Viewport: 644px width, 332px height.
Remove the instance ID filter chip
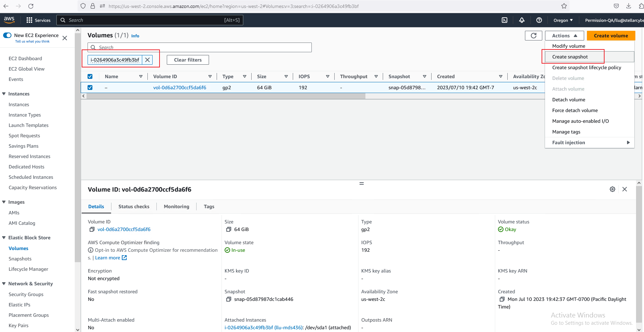147,60
